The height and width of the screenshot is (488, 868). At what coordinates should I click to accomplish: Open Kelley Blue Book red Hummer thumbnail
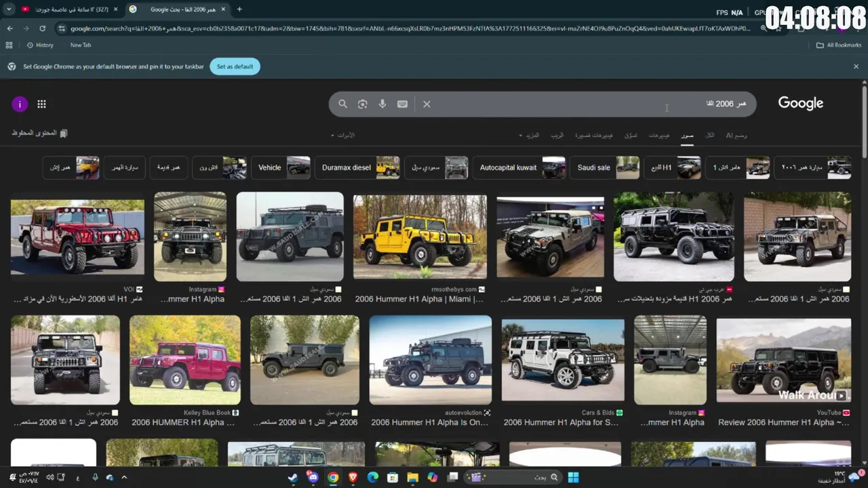point(185,360)
